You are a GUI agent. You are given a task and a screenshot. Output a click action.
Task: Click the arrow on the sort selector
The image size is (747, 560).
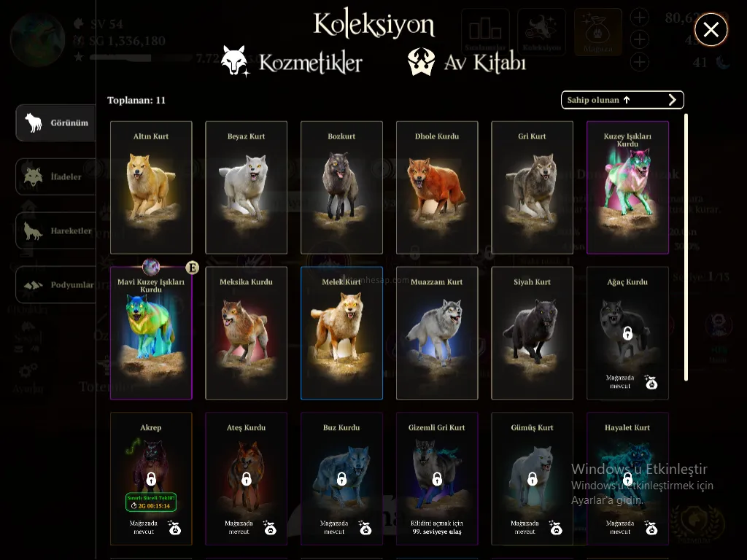coord(672,100)
